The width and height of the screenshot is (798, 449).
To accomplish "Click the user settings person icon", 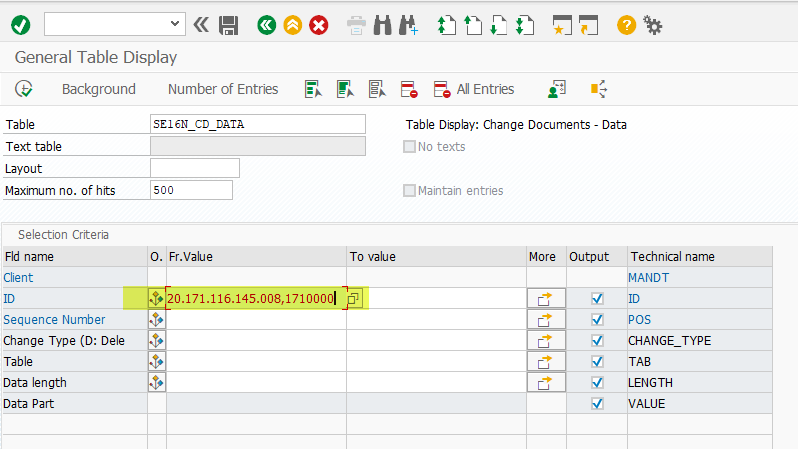I will (x=557, y=89).
